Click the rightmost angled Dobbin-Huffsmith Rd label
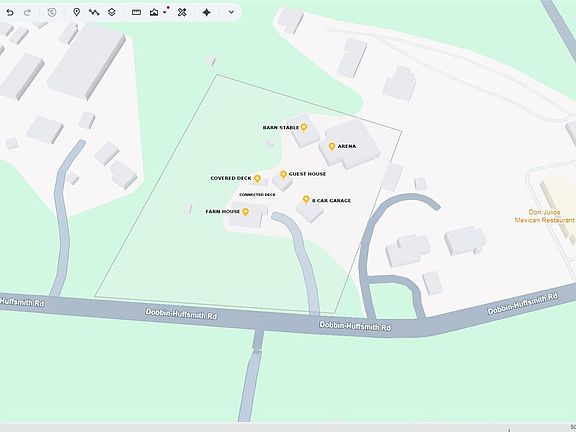 coord(523,303)
